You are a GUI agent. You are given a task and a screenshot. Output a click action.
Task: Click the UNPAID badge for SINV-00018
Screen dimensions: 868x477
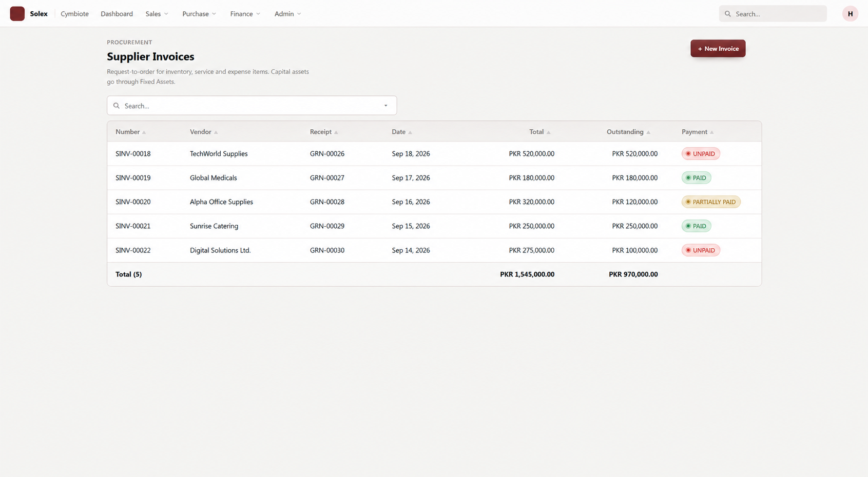[701, 154]
